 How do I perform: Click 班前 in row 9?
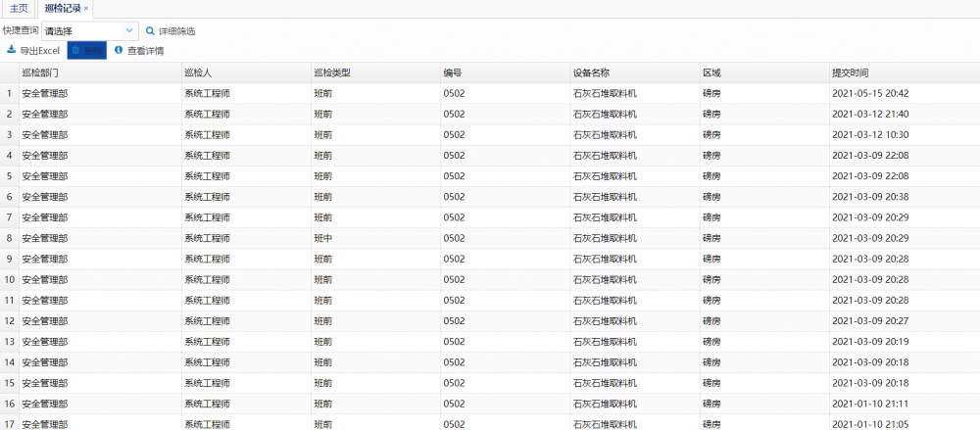pos(323,259)
